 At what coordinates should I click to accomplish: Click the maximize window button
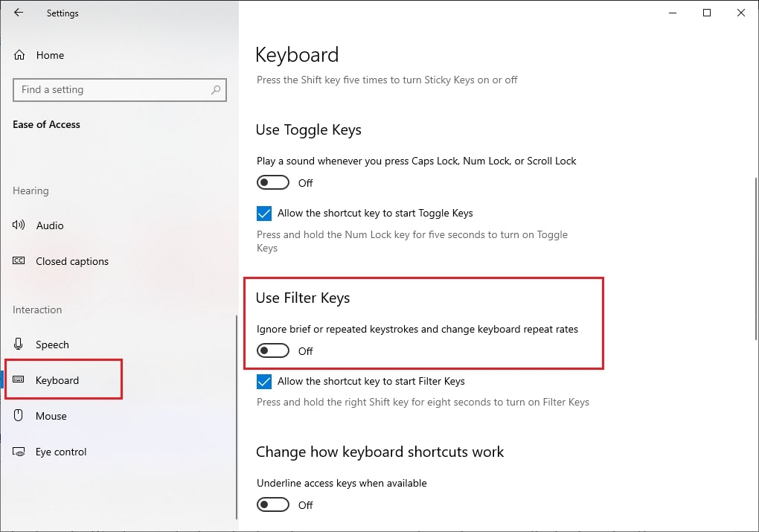coord(707,13)
